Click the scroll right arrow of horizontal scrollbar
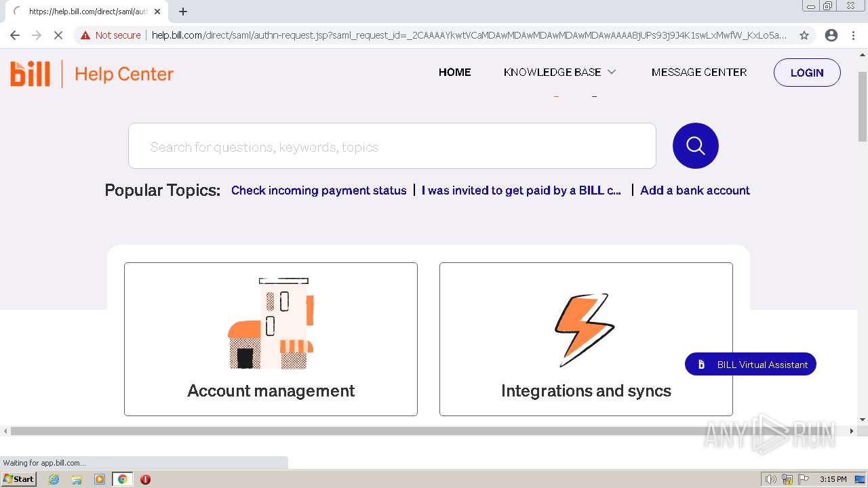The height and width of the screenshot is (488, 868). click(x=852, y=430)
